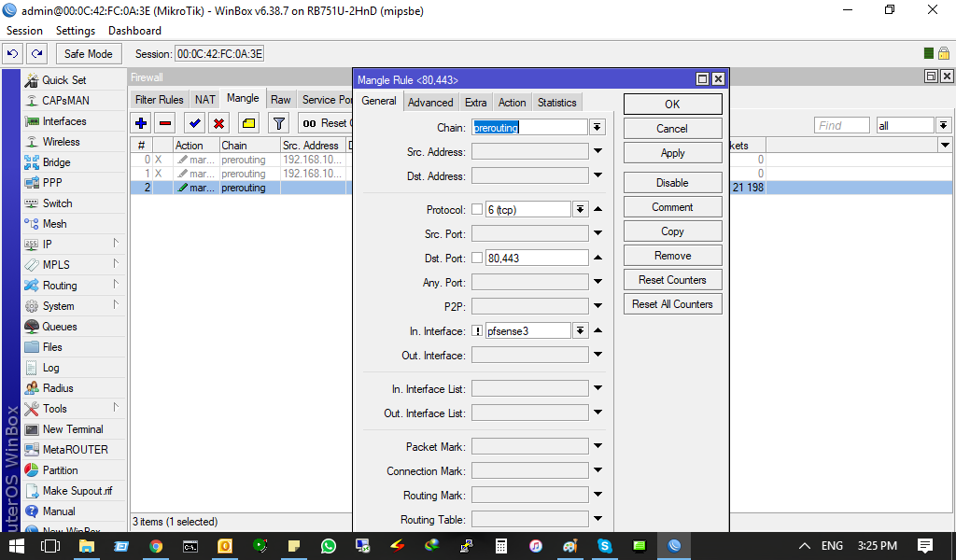This screenshot has height=560, width=956.
Task: Click Cancel button
Action: pyautogui.click(x=672, y=129)
